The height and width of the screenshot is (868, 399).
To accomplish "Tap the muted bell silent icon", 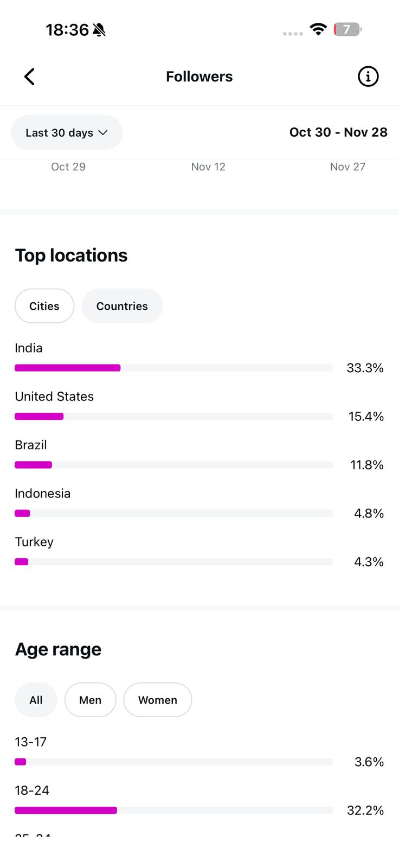I will pyautogui.click(x=99, y=30).
